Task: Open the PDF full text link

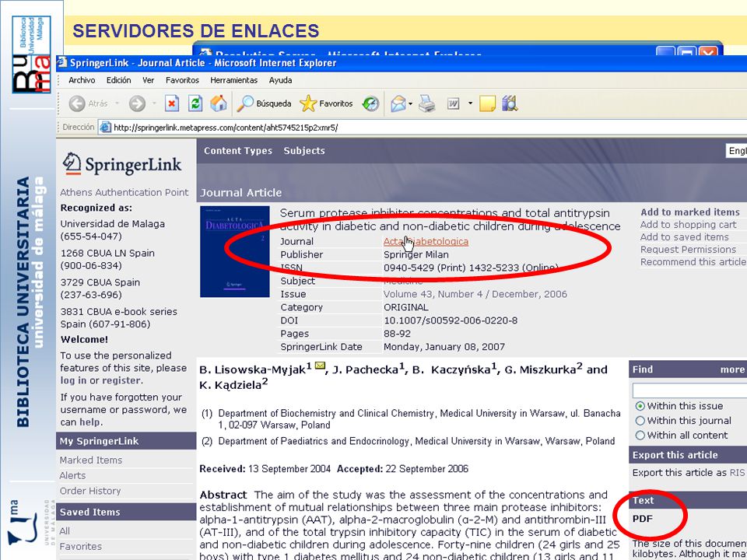Action: [642, 519]
